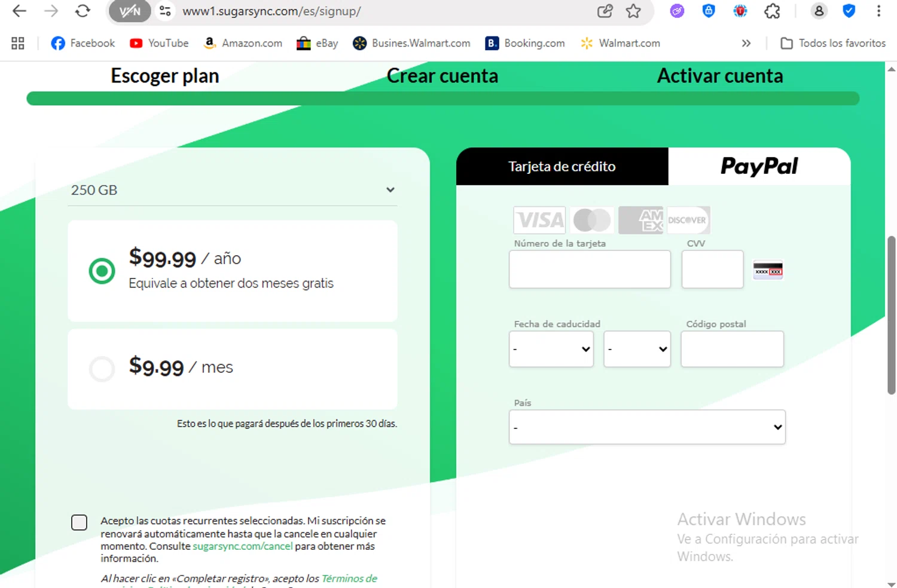Open site information settings icon
Screen dimensions: 897x588
(165, 11)
